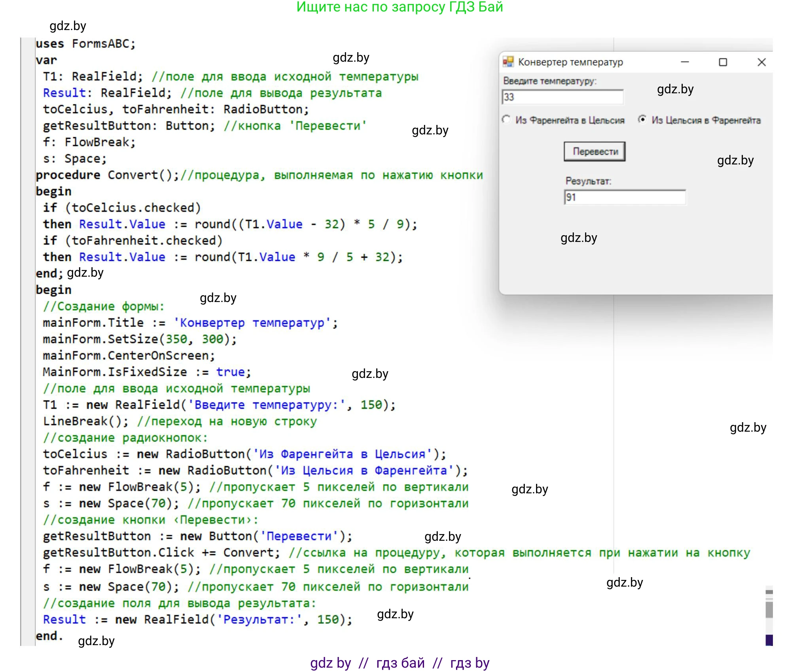Place cursor on the 'uses FormsABC;' line
This screenshot has height=672, width=801.
coord(85,43)
